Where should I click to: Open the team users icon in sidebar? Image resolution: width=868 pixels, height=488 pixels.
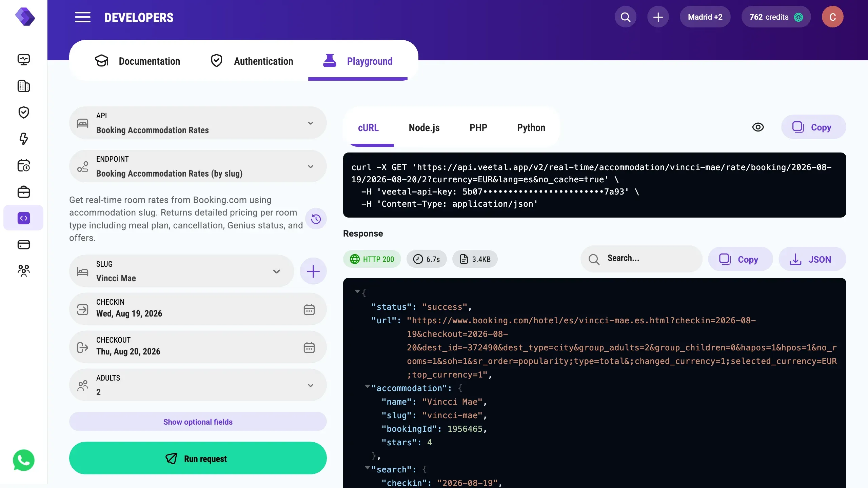tap(23, 271)
